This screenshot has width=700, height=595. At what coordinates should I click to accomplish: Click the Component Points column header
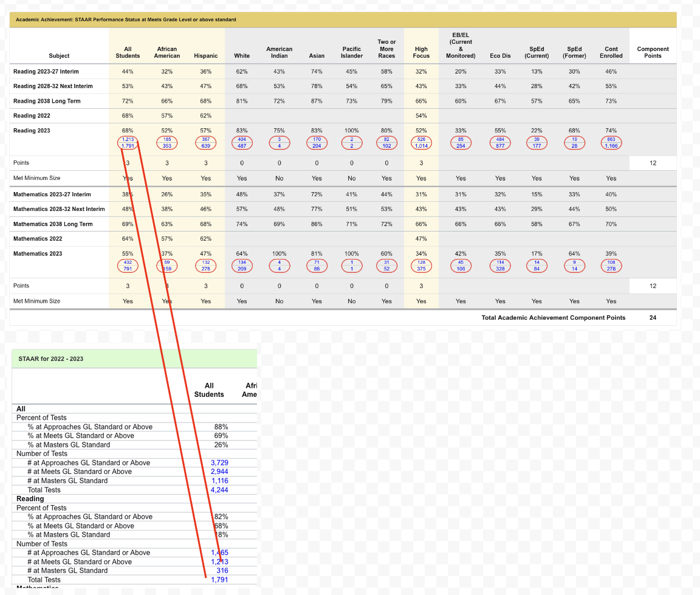(x=653, y=52)
